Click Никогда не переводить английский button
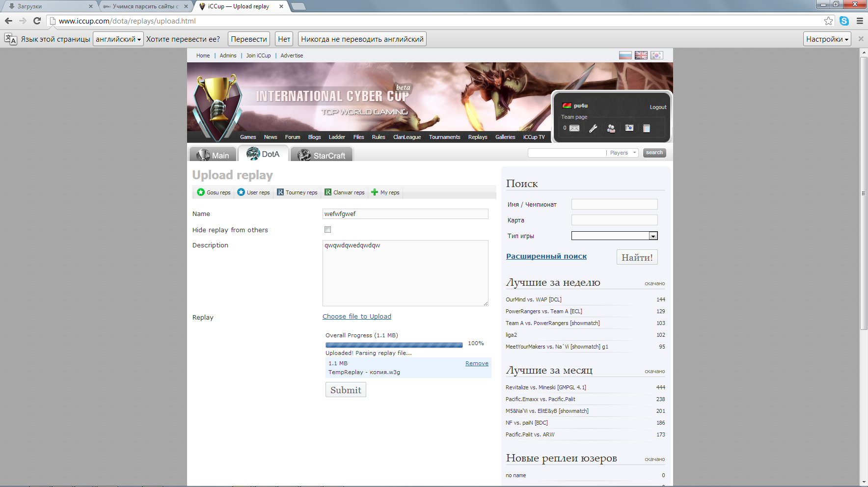This screenshot has width=868, height=487. click(362, 39)
